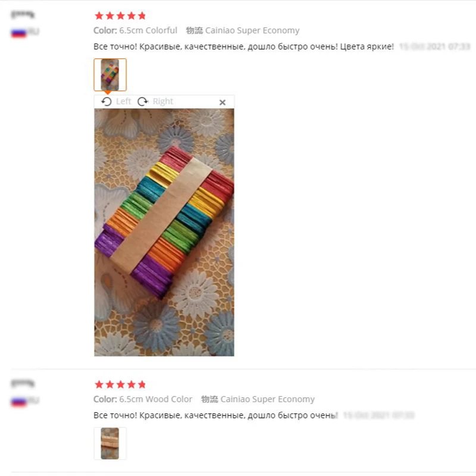Open the wood color sticks thumbnail
Viewport: 476px width, 476px height.
pos(110,443)
